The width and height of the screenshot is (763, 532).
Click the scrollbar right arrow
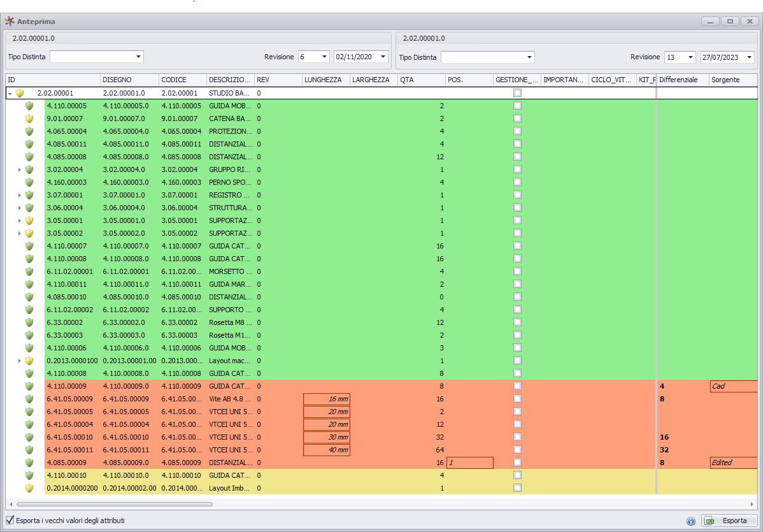click(x=752, y=504)
